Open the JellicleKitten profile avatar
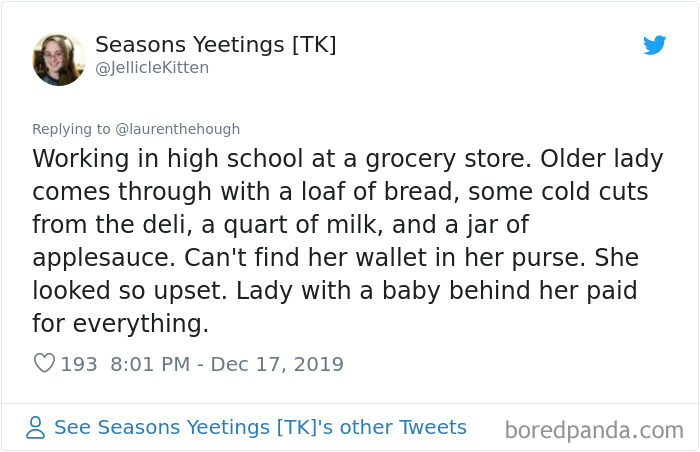 [x=58, y=59]
